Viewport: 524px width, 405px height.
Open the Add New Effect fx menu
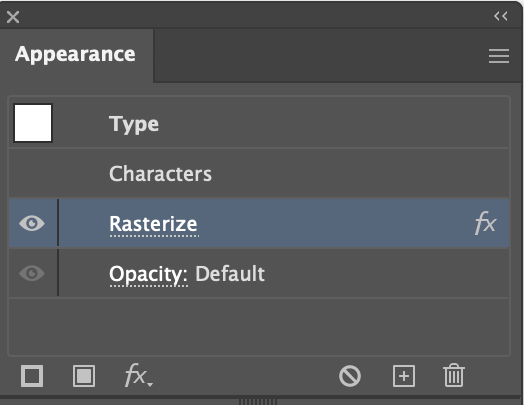138,376
